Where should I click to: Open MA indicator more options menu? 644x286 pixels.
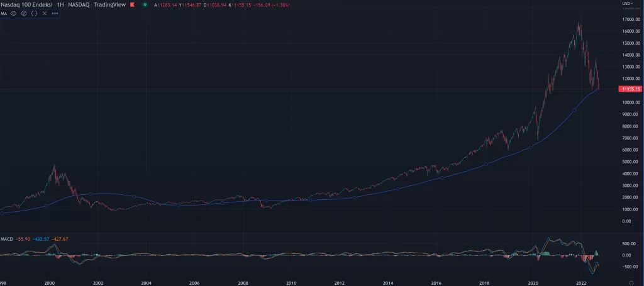point(54,13)
